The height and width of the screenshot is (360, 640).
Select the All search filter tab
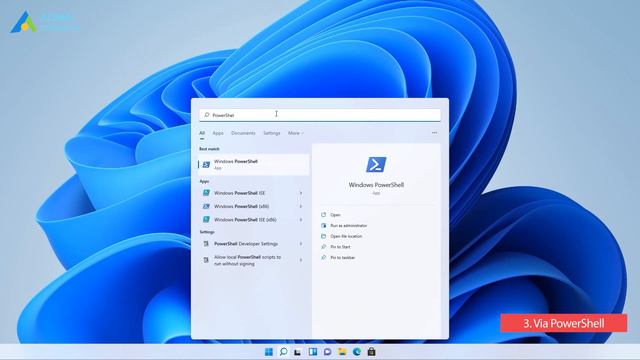202,133
